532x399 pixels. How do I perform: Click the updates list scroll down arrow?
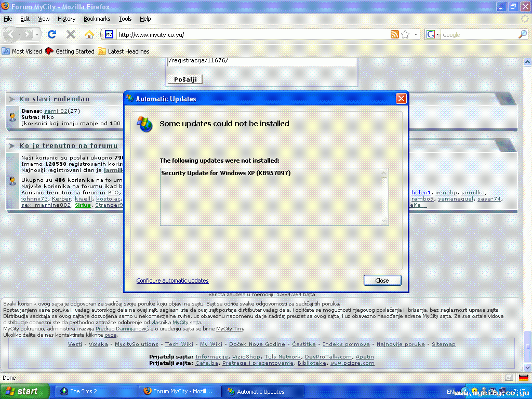coord(384,221)
